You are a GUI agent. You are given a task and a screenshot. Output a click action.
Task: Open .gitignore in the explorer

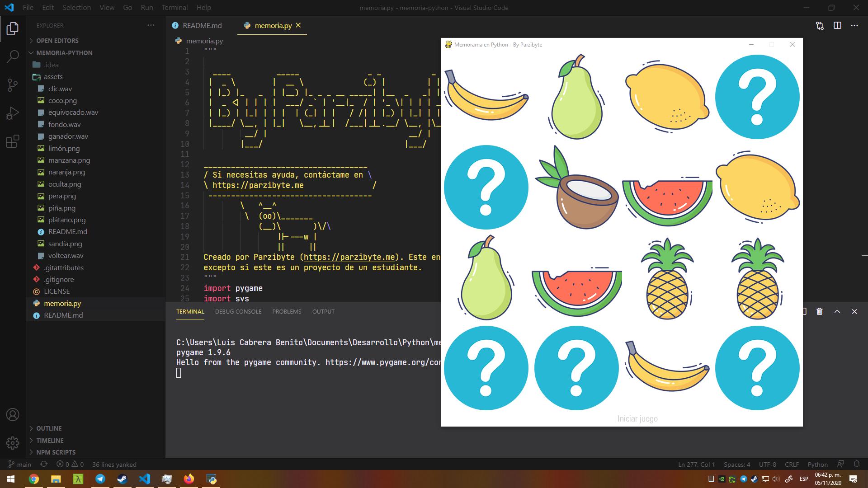pos(59,279)
